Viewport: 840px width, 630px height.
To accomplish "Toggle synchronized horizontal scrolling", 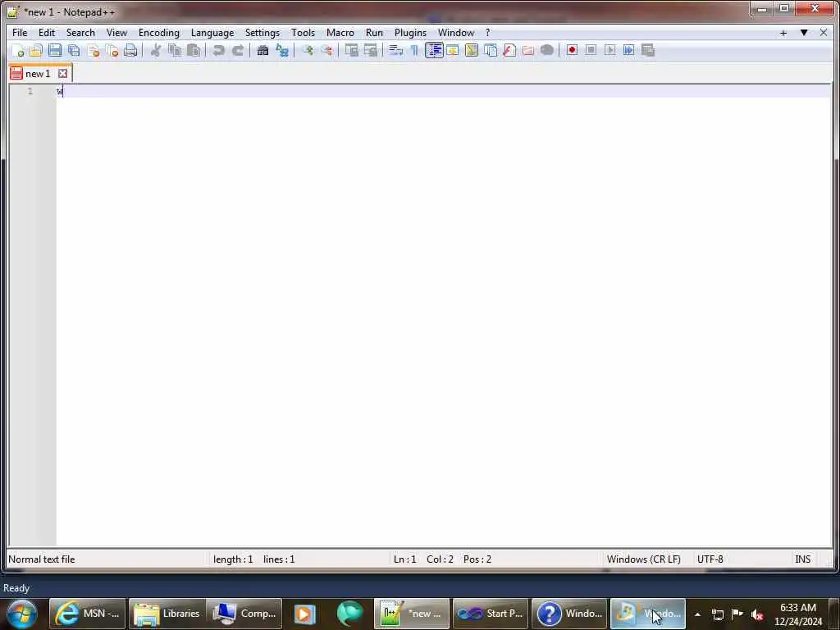I will (371, 50).
